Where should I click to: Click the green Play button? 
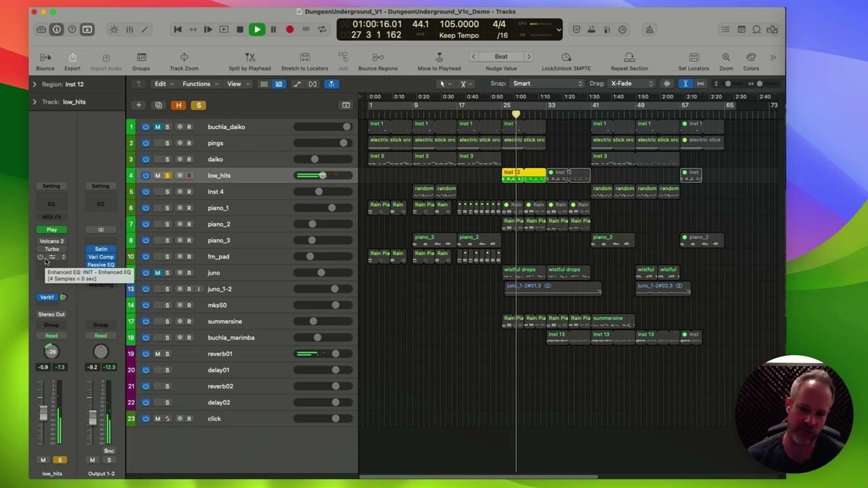pos(257,30)
